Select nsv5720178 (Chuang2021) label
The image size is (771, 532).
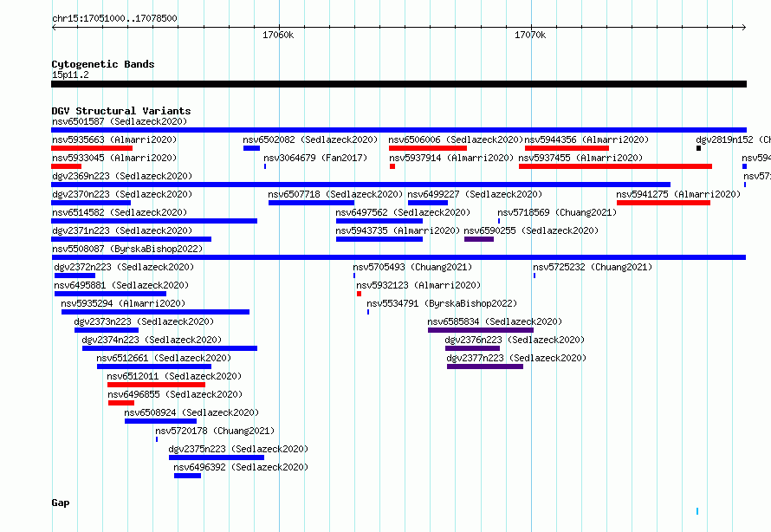(x=216, y=431)
